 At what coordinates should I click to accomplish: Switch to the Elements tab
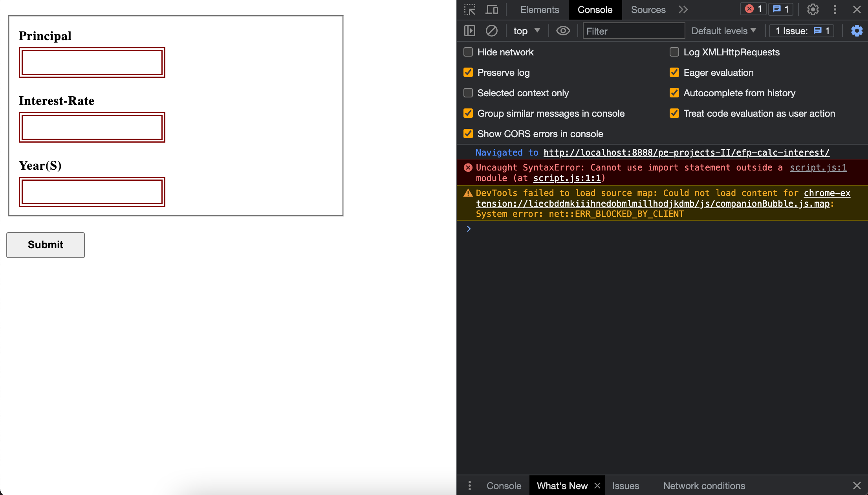pyautogui.click(x=540, y=9)
